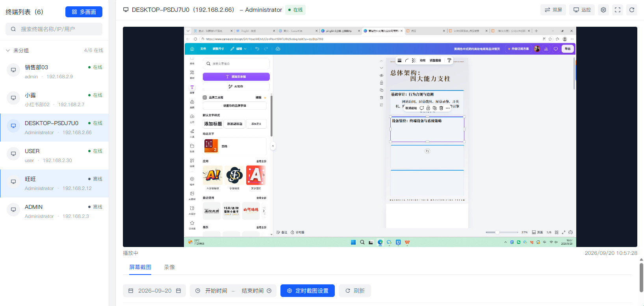
Task: Click the 动效 animate option
Action: [423, 61]
